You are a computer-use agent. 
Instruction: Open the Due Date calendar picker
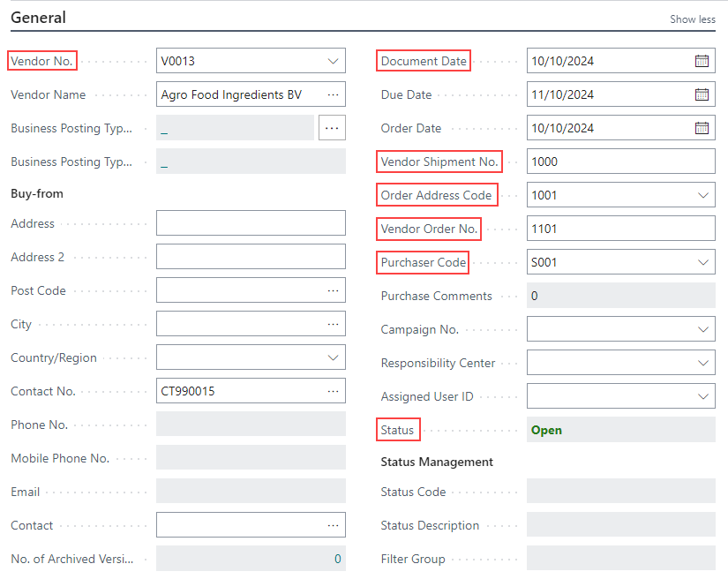coord(702,94)
